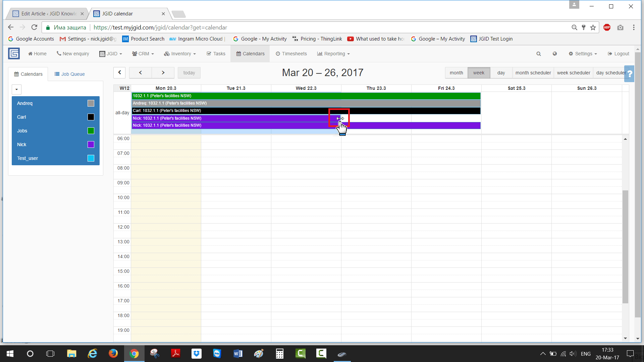
Task: Open the search magnifier icon in navbar
Action: 539,54
